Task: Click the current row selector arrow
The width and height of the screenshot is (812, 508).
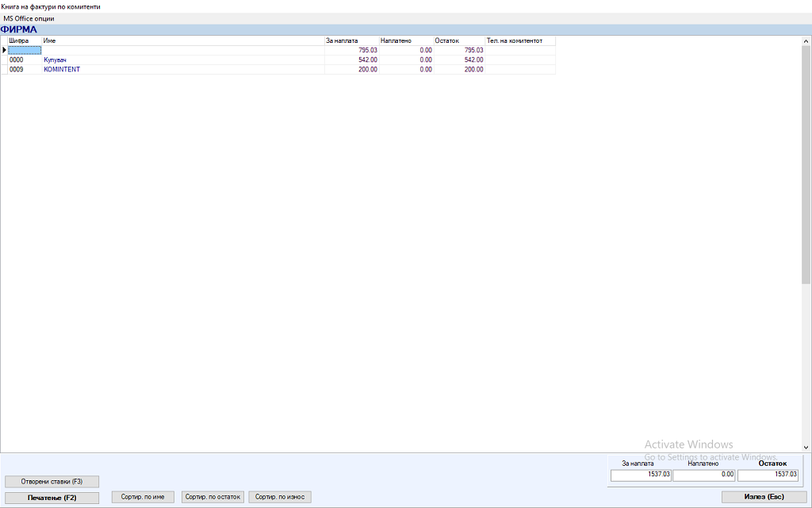Action: tap(4, 50)
